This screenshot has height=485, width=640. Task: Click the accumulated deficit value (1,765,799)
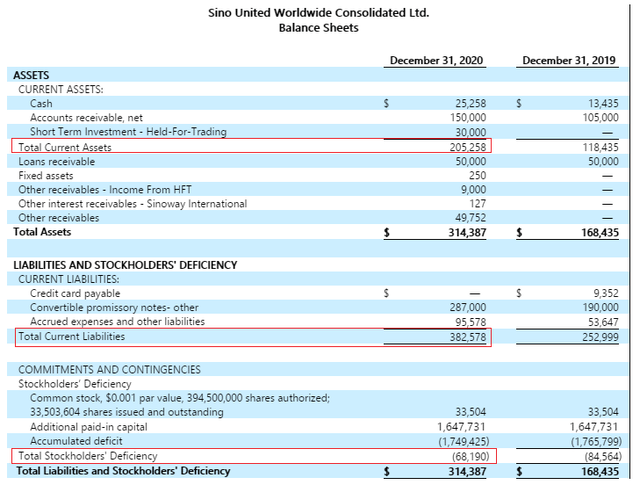tap(596, 442)
